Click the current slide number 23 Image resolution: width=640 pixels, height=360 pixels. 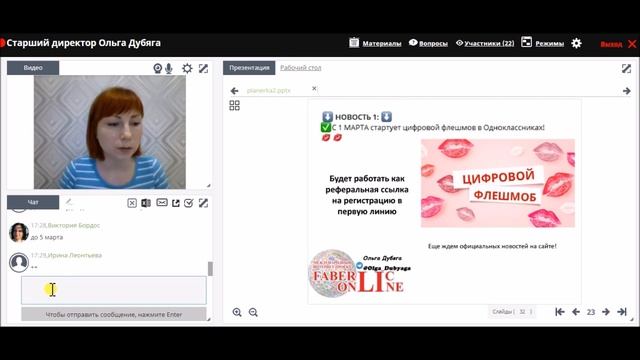tap(591, 312)
